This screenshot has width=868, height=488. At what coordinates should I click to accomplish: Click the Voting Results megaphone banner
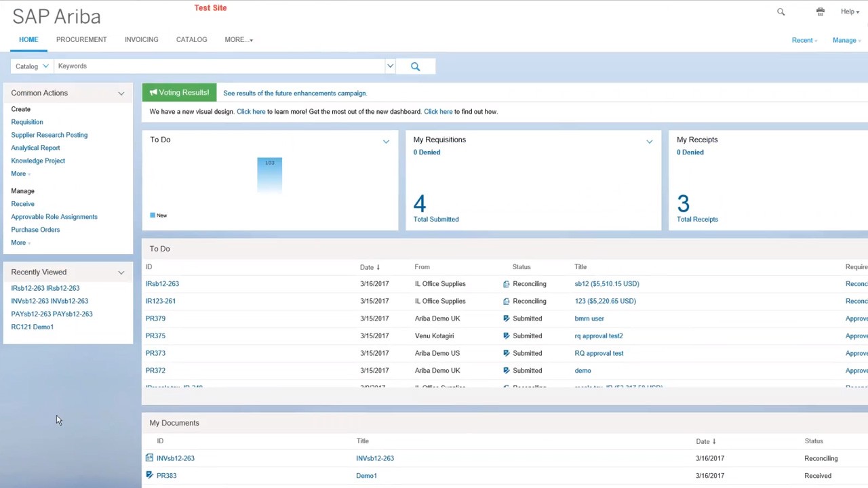pos(180,93)
